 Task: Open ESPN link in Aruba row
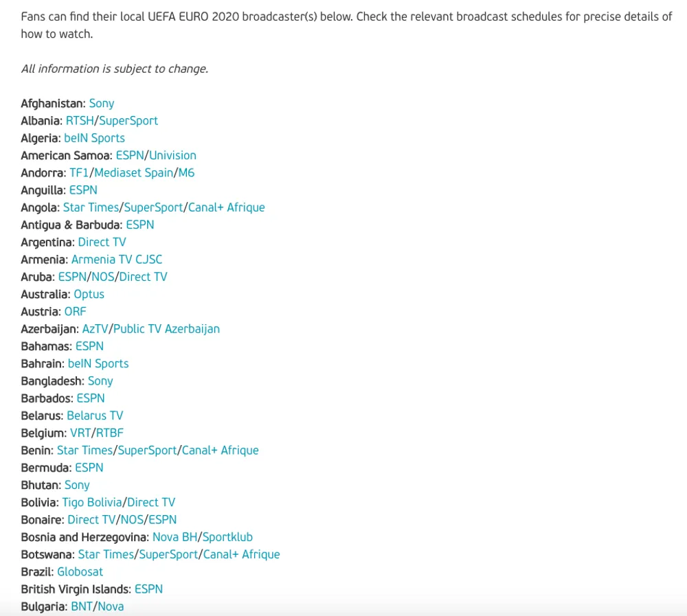[72, 277]
